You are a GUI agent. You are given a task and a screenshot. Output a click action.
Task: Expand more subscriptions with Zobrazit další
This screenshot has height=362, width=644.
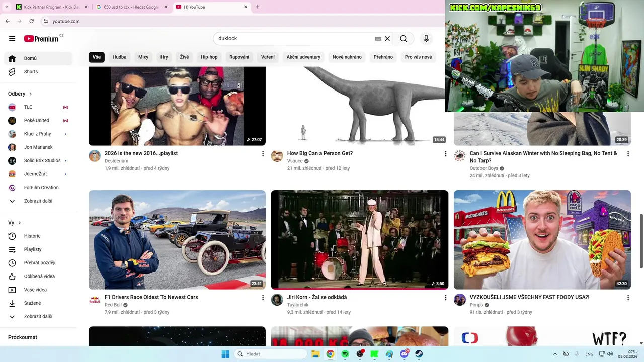38,201
